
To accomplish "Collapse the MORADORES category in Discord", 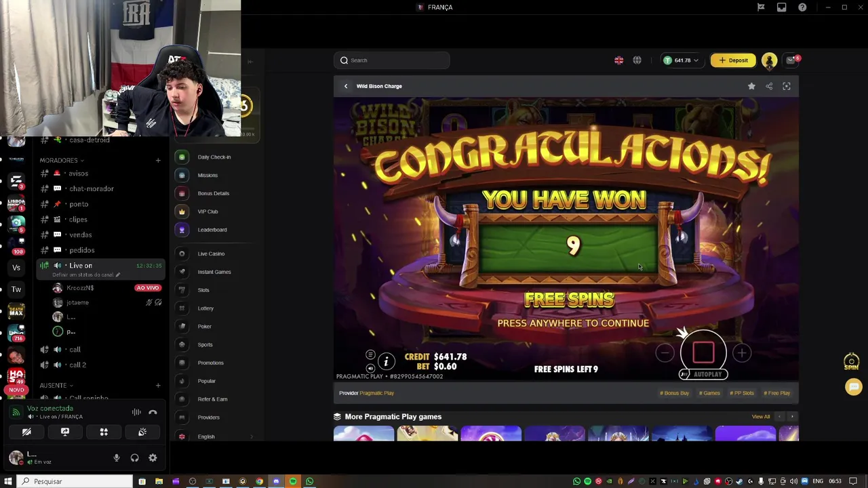I will 61,161.
